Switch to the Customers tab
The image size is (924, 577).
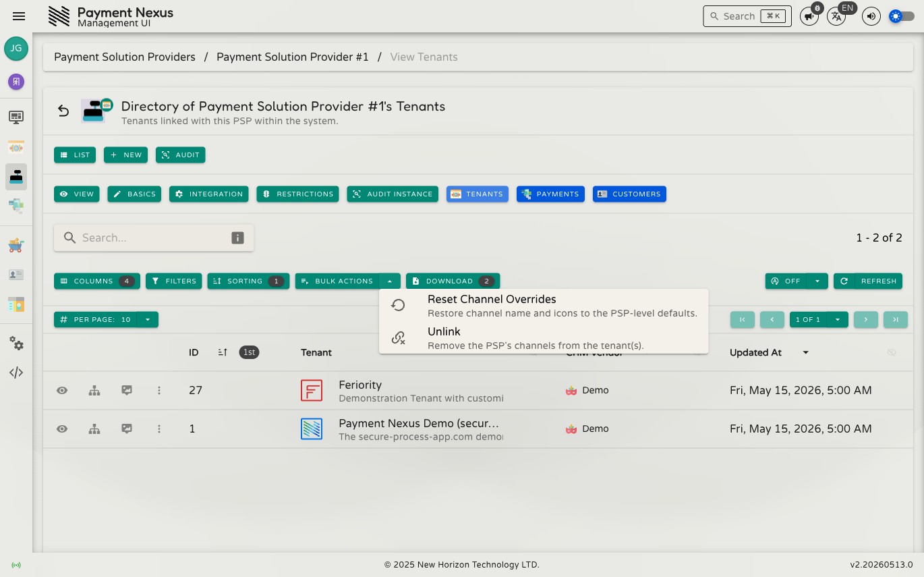[629, 194]
